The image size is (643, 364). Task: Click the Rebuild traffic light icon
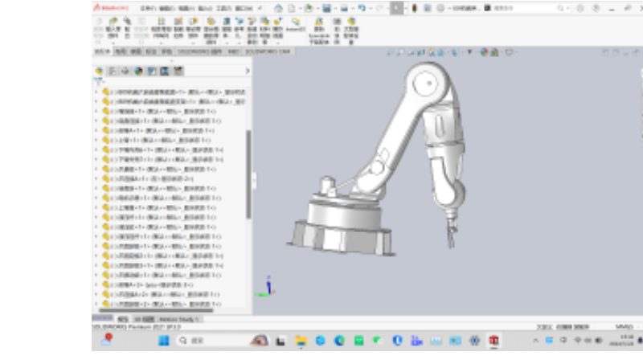[x=414, y=7]
